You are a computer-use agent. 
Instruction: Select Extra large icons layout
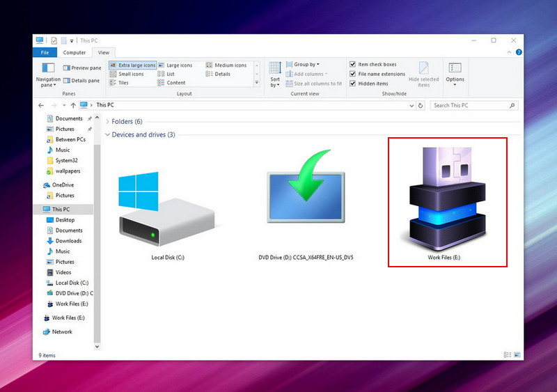132,65
